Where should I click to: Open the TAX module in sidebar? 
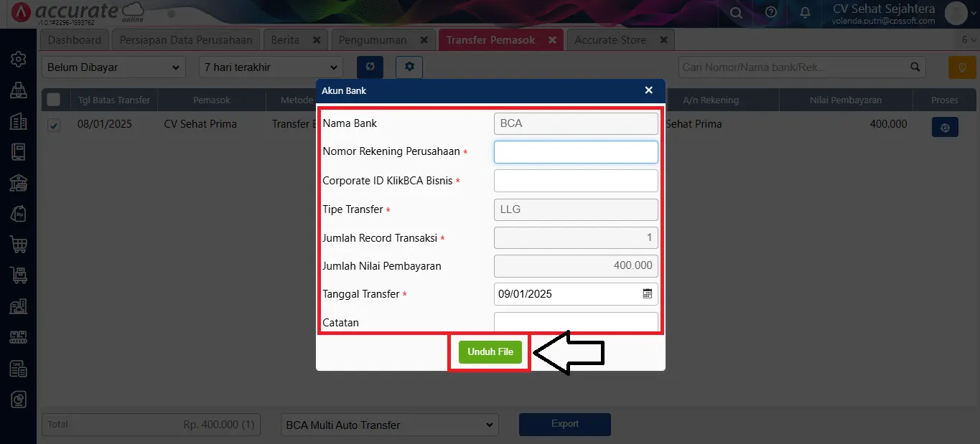[x=18, y=369]
